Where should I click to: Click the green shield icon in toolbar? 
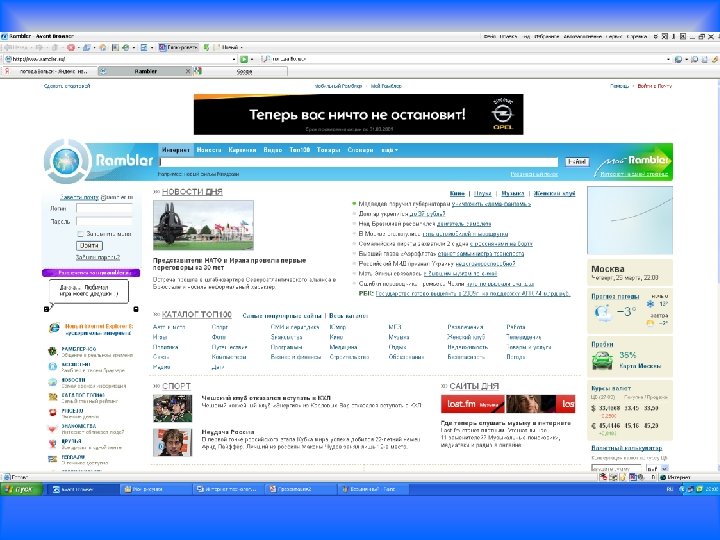(x=206, y=47)
